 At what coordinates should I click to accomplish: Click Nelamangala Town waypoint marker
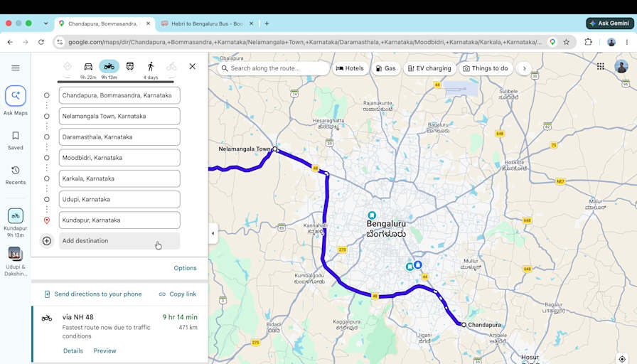tap(275, 149)
